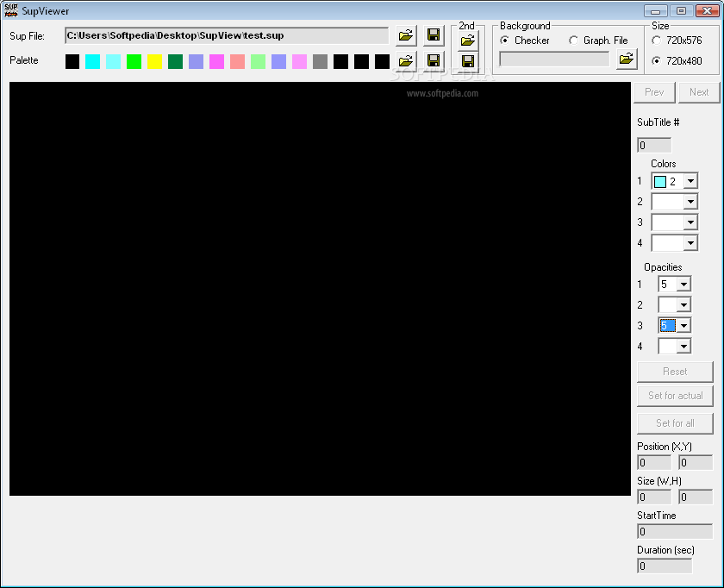Image resolution: width=724 pixels, height=588 pixels.
Task: Expand Colors 1 dropdown
Action: (x=690, y=181)
